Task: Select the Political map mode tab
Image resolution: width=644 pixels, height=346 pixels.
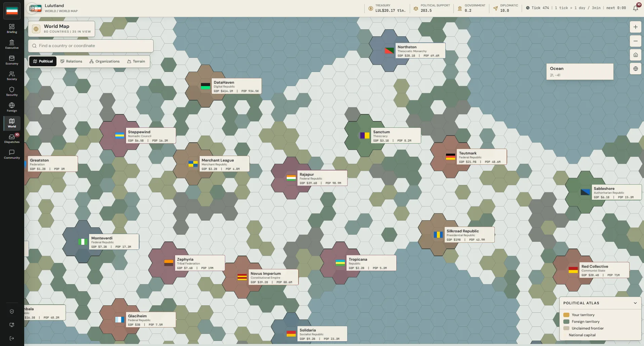Action: click(x=43, y=61)
